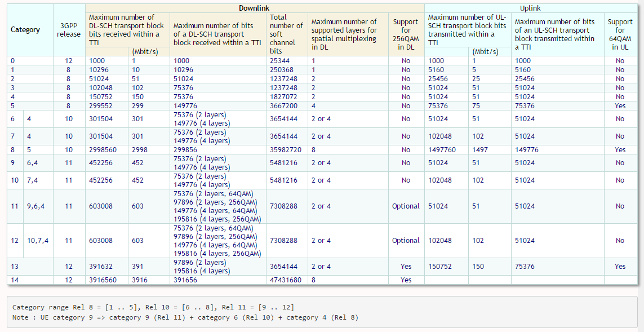
Task: Click the Support for 64QAM in UL header
Action: (x=620, y=34)
